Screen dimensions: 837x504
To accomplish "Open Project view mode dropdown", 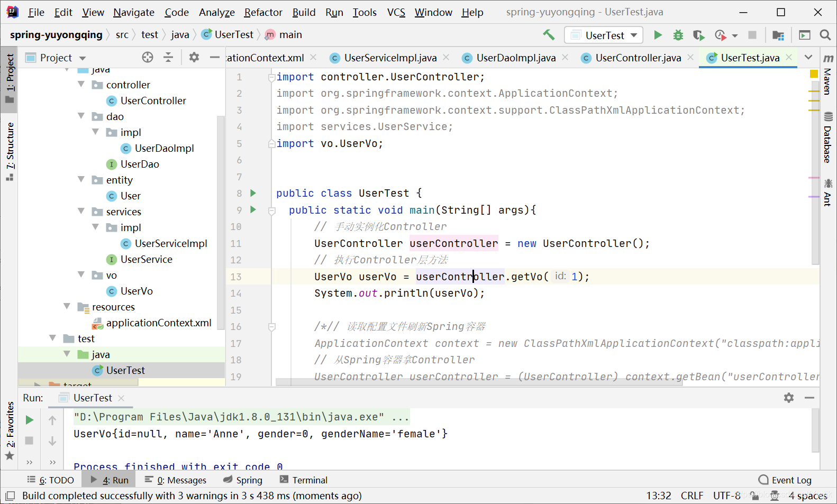I will pos(83,58).
